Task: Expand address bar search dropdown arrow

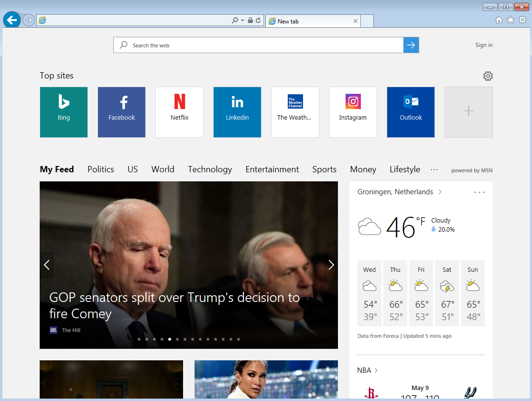Action: tap(242, 21)
